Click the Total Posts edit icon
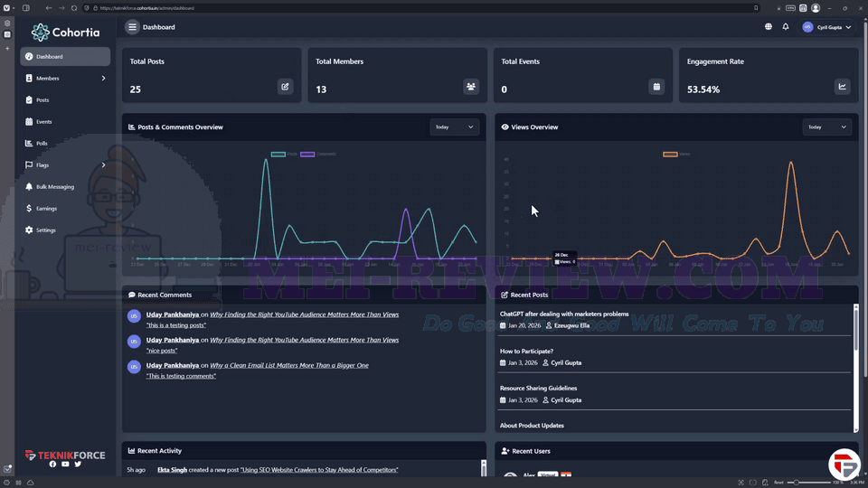 (x=285, y=87)
